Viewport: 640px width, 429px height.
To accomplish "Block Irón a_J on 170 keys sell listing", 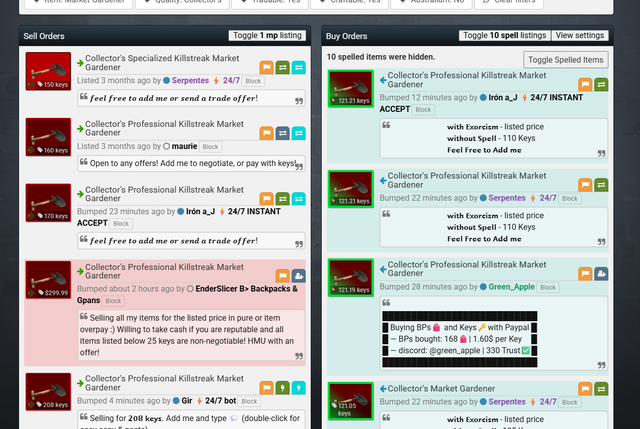I will coord(121,224).
